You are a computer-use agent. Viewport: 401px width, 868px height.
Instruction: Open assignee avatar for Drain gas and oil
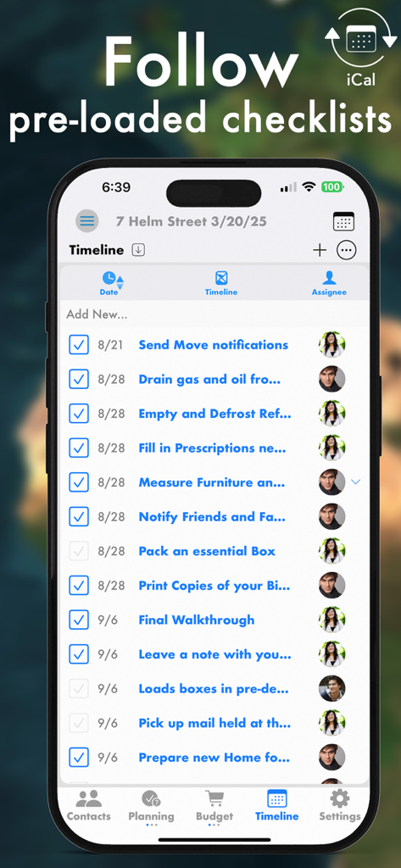point(331,379)
